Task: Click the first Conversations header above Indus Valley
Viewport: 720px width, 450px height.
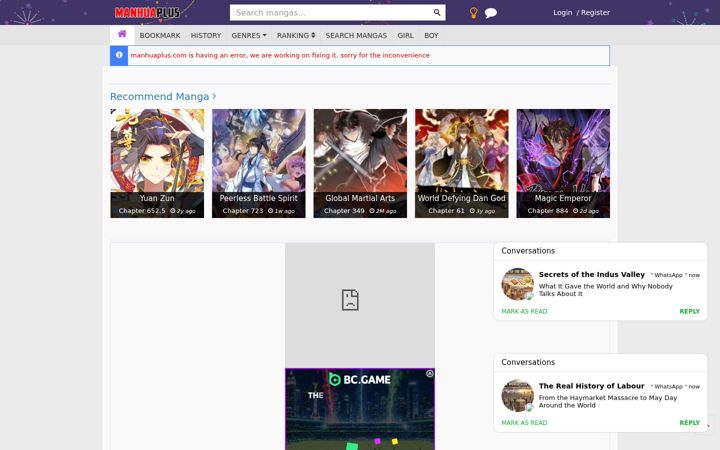Action: coord(528,251)
